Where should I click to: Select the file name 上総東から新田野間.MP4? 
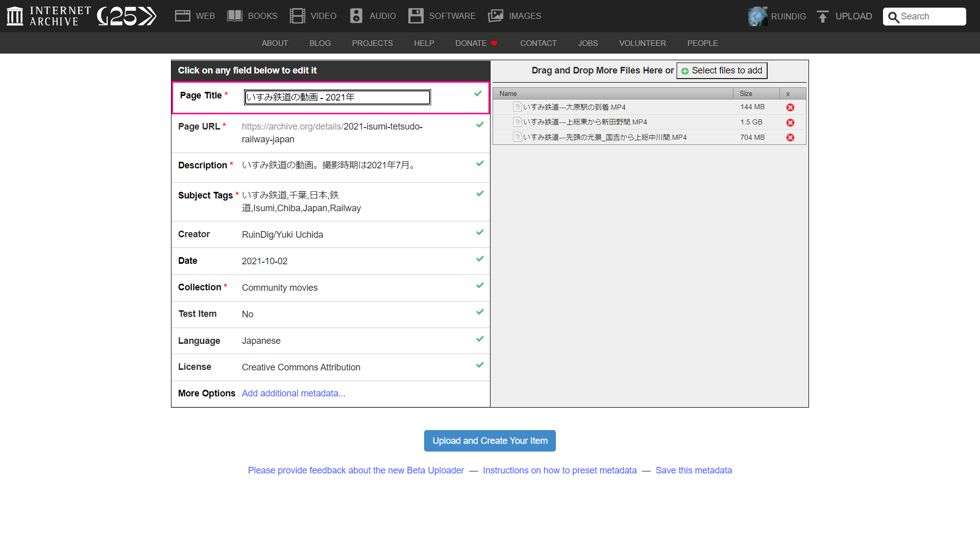point(585,122)
